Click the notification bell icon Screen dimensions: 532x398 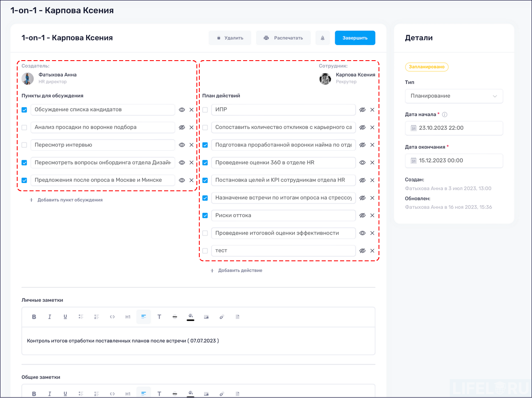coord(322,38)
